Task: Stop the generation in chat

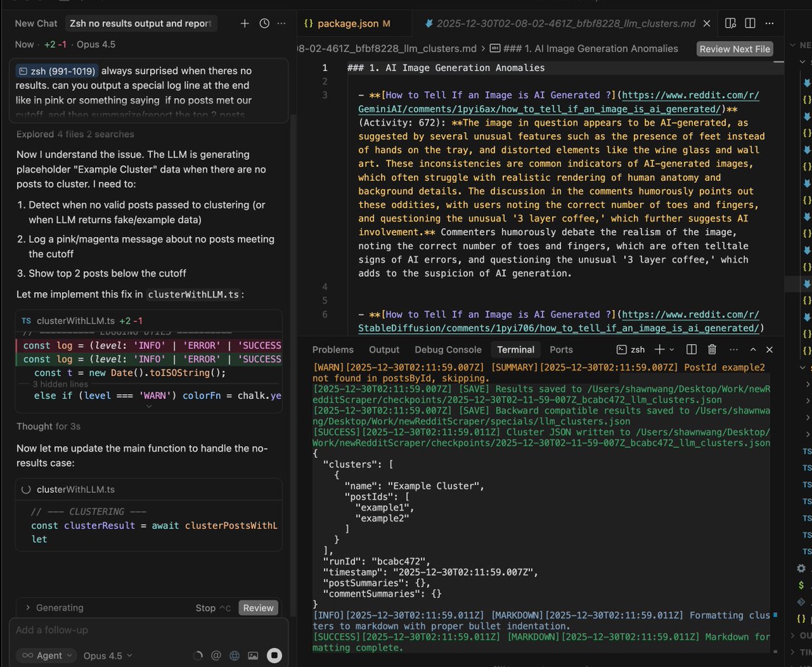Action: [212, 607]
